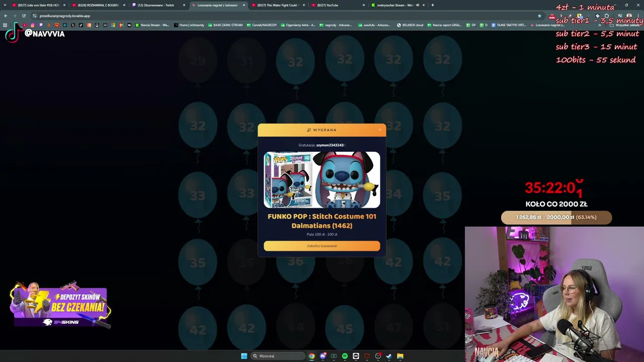Click the Zakończ losowanie button
The height and width of the screenshot is (362, 644).
pyautogui.click(x=322, y=246)
